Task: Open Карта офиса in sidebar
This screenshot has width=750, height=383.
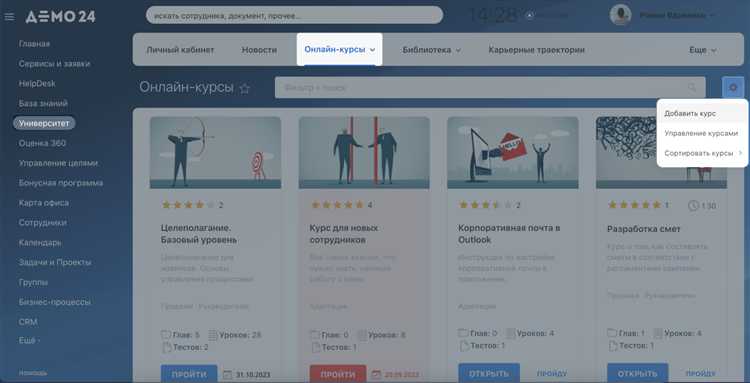Action: 44,203
